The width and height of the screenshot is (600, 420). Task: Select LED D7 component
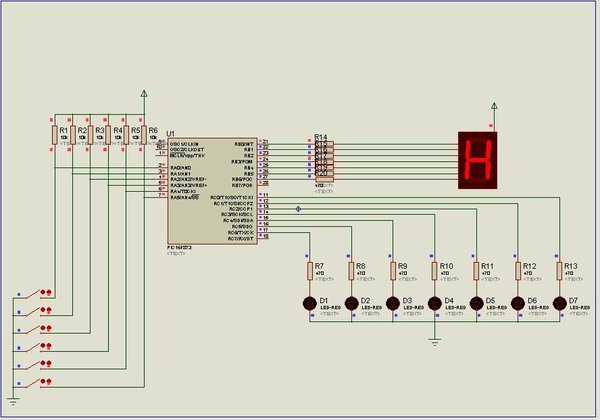tap(560, 304)
